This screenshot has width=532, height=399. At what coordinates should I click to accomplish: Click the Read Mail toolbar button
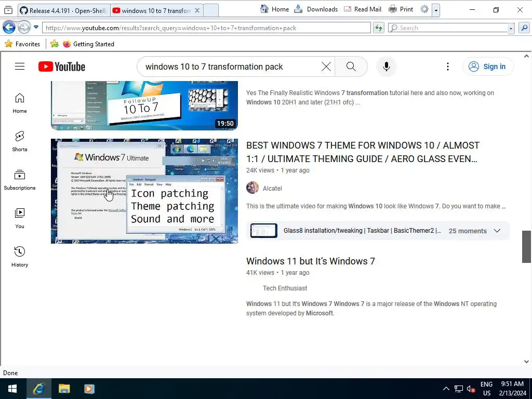(x=363, y=9)
